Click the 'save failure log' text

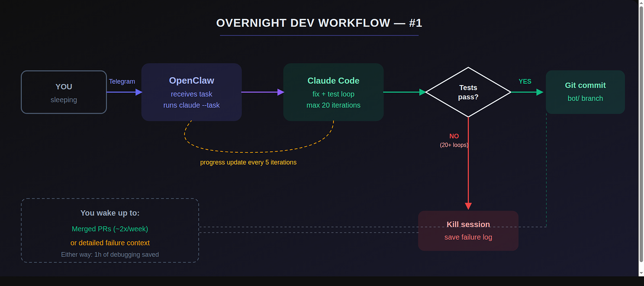tap(468, 237)
